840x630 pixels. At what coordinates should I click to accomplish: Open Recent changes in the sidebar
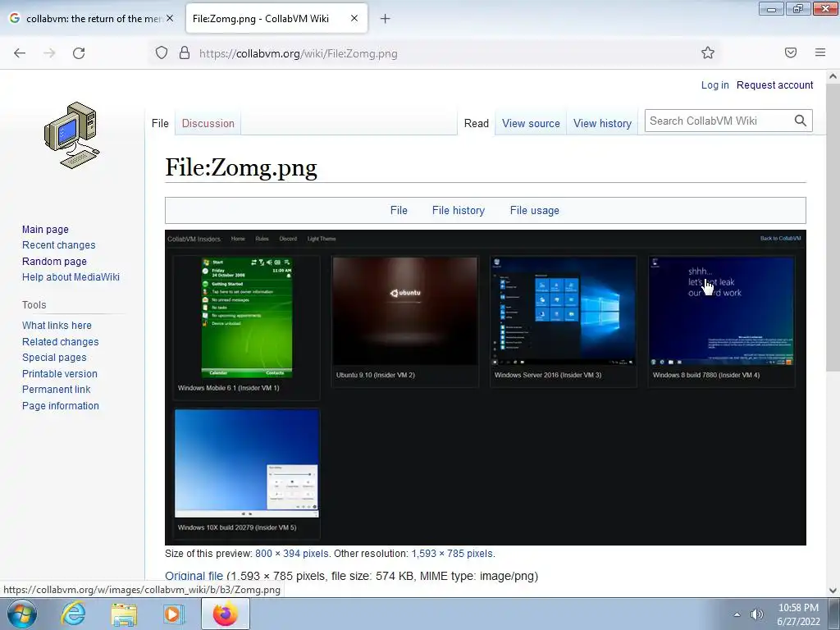pos(59,244)
